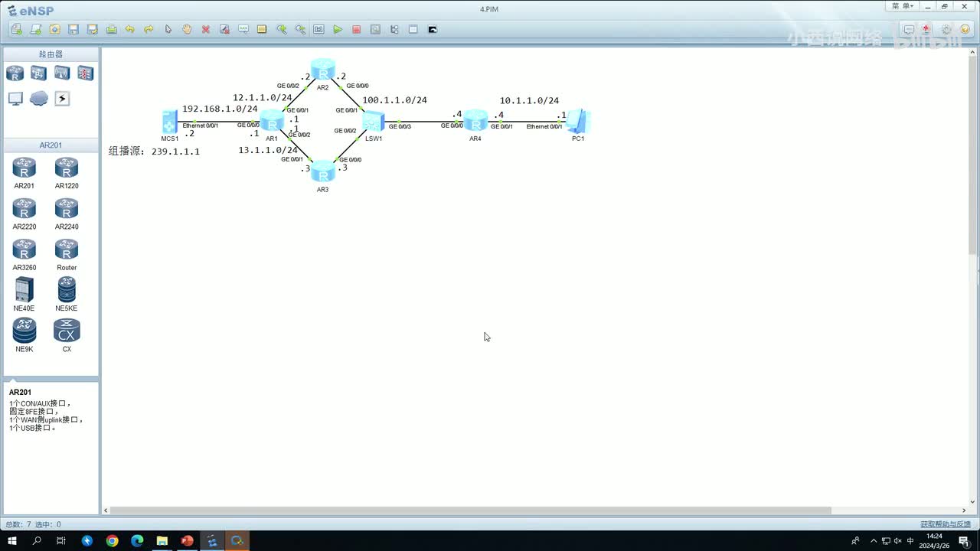Click the red Stop Devices button

coord(357,29)
